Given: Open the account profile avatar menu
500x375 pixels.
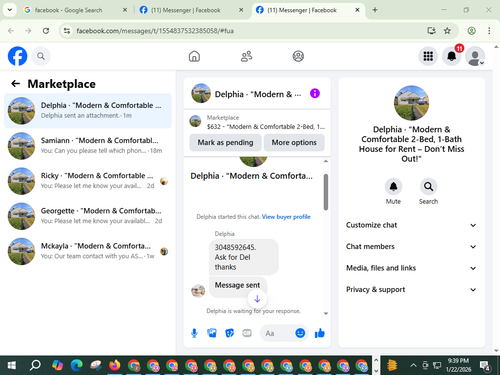Looking at the screenshot, I should pyautogui.click(x=475, y=56).
